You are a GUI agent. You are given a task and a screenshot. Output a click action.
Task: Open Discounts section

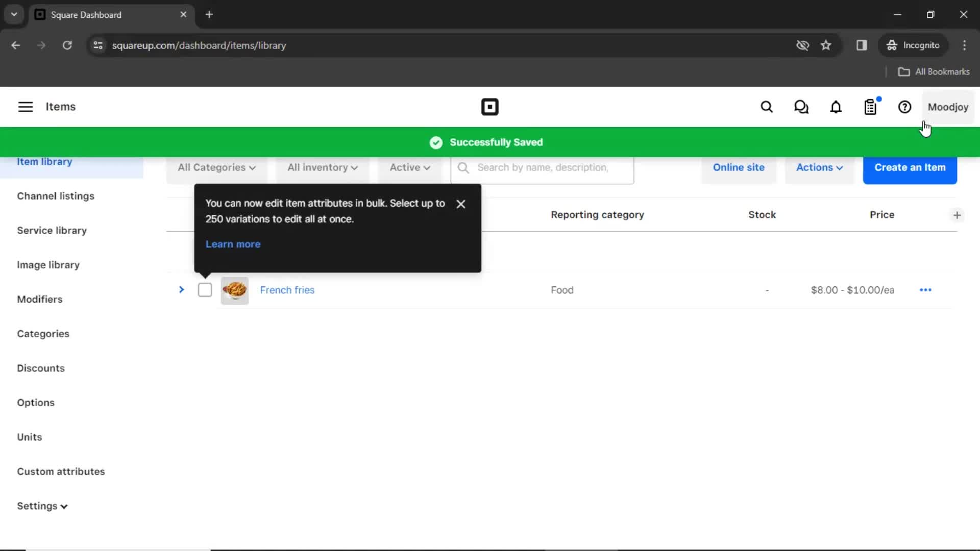(x=41, y=368)
